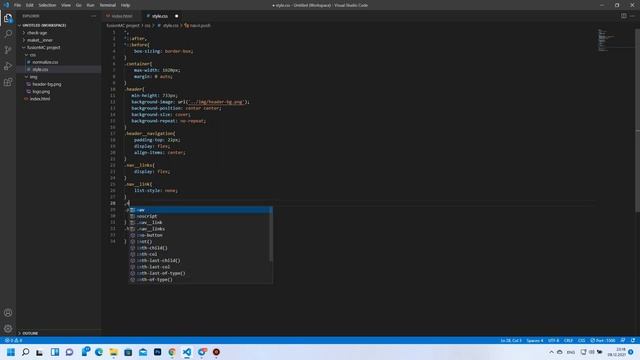Image resolution: width=640 pixels, height=360 pixels.
Task: Select 'noscript' autocomplete suggestion
Action: point(200,216)
